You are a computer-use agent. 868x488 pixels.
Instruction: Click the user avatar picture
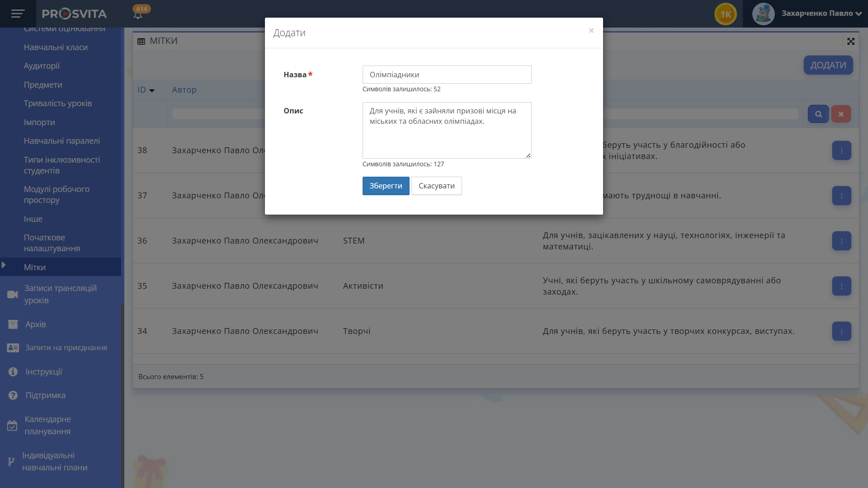[763, 14]
